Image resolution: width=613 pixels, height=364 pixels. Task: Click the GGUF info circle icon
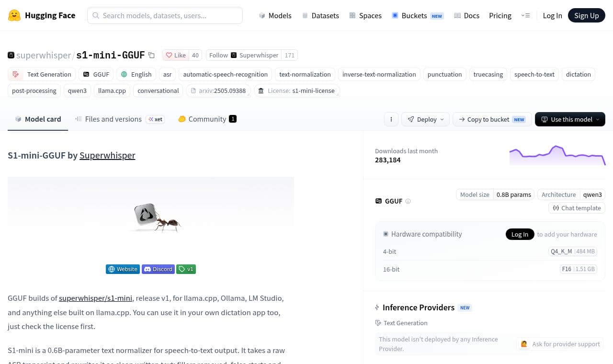click(408, 201)
